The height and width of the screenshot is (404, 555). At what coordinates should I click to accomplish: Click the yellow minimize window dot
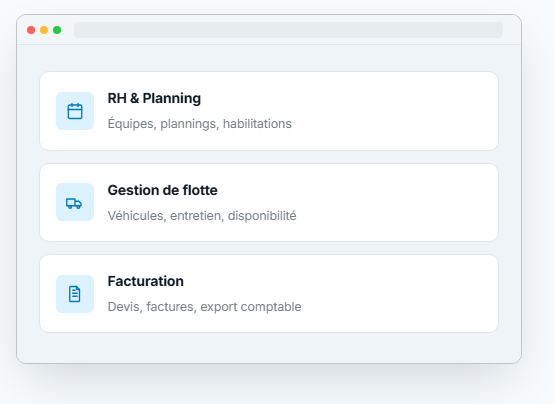click(x=44, y=30)
